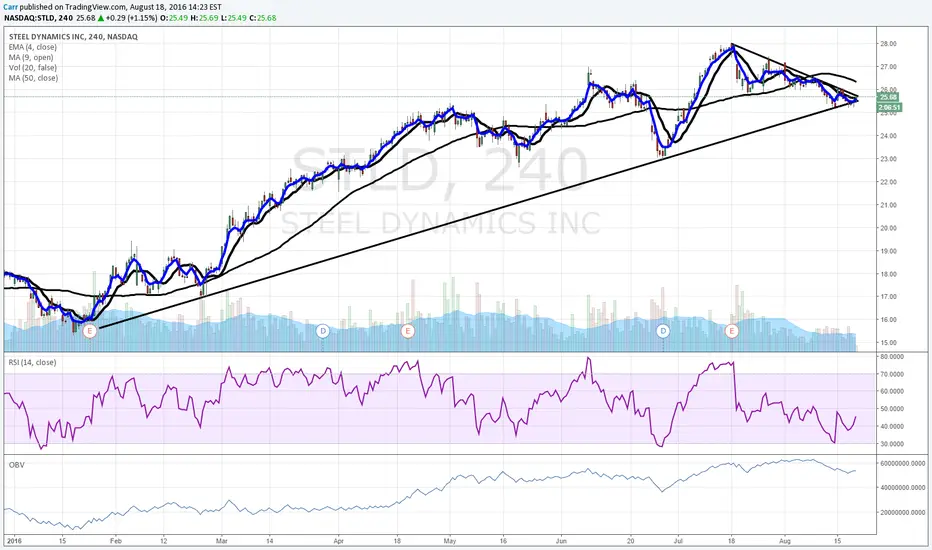Click the earnings E marker at July 18
Screen dimensions: 932x550
pos(732,331)
